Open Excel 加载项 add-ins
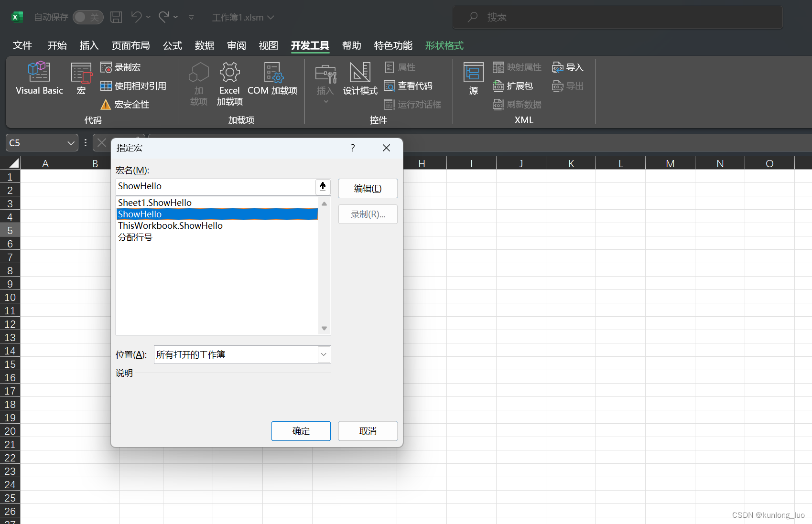The height and width of the screenshot is (524, 812). (229, 84)
